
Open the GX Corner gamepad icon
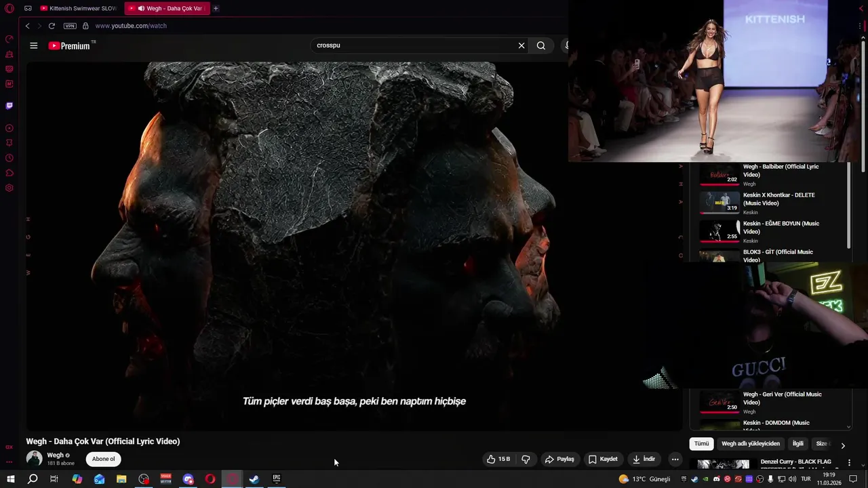28,8
